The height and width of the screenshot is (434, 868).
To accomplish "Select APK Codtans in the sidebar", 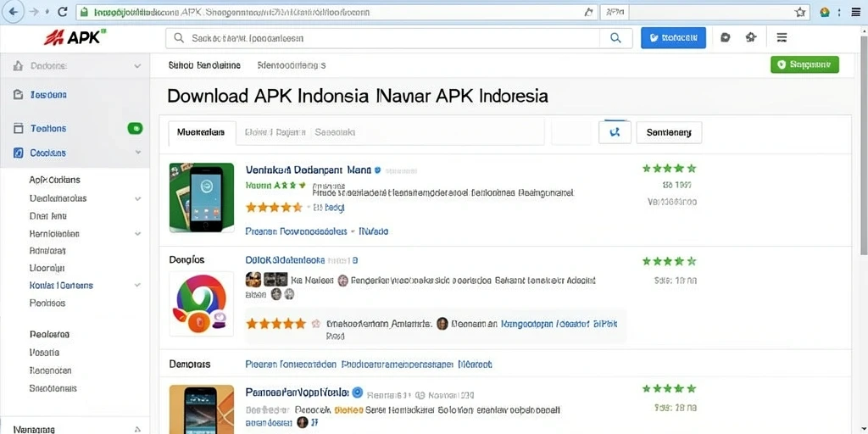I will tap(55, 180).
